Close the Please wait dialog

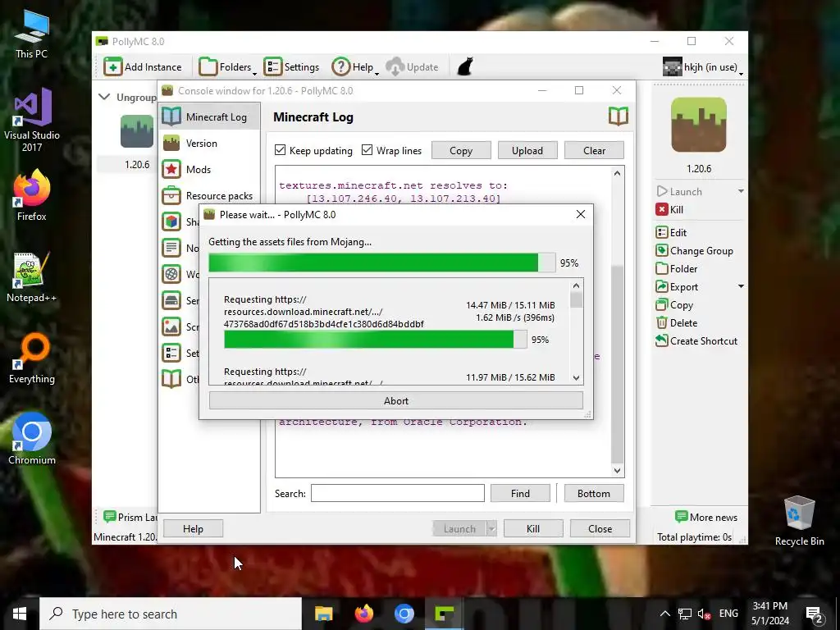click(580, 214)
